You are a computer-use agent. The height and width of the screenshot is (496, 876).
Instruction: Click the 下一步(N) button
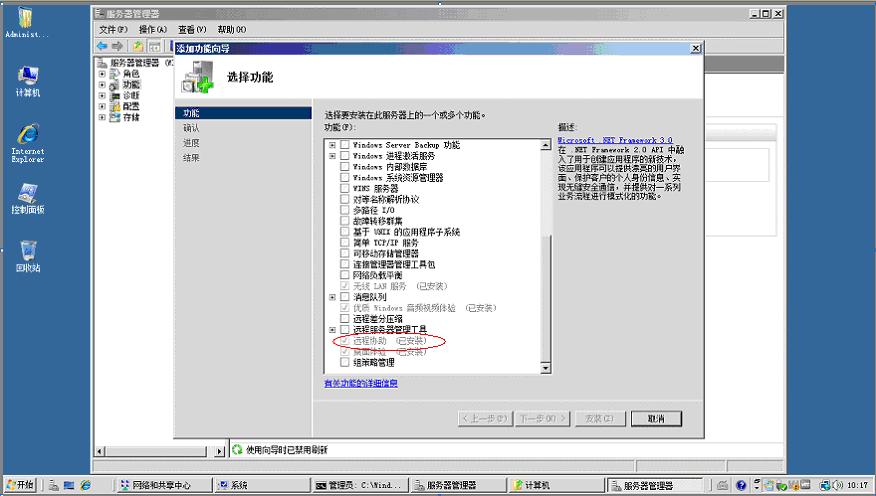(542, 418)
